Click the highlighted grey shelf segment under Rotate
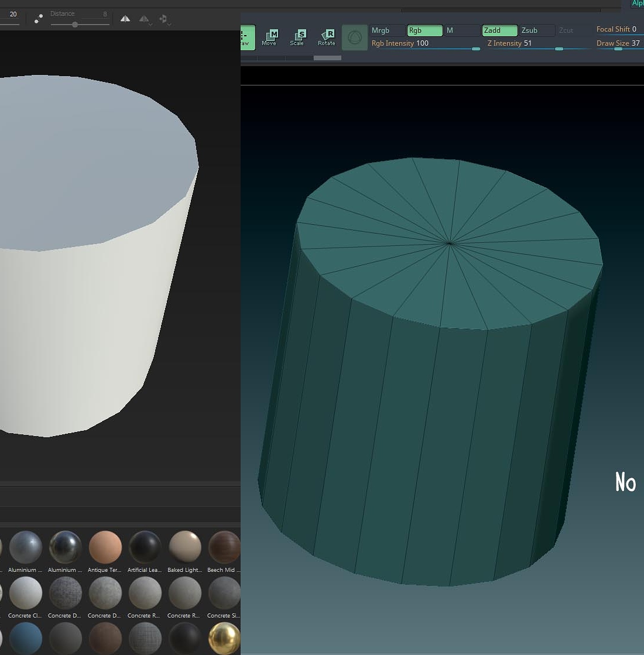Image resolution: width=644 pixels, height=655 pixels. (x=327, y=58)
